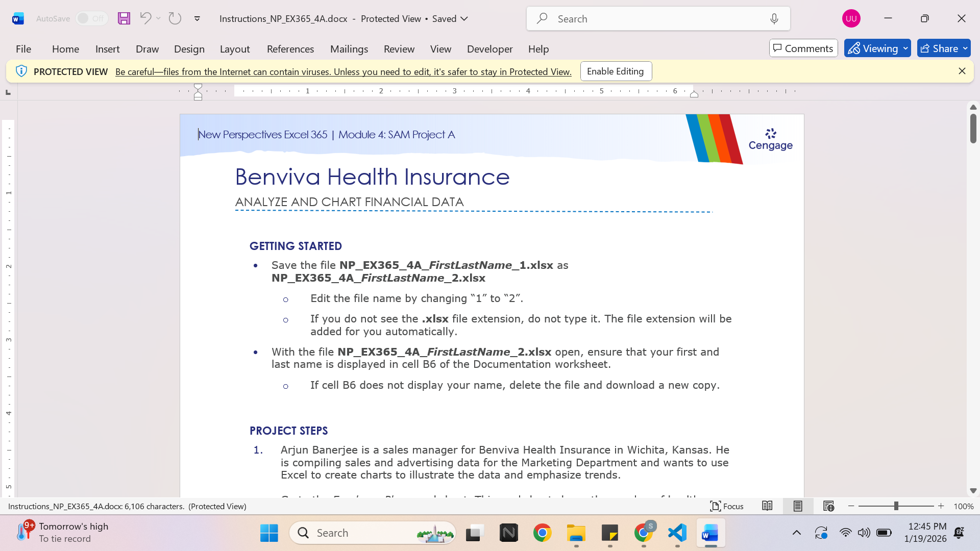Switch to the Draw tab

(x=147, y=49)
